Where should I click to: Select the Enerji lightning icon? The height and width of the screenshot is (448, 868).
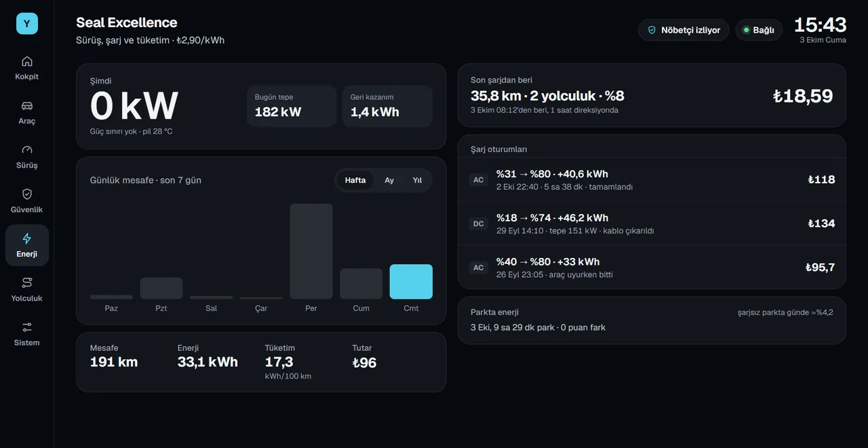(27, 238)
